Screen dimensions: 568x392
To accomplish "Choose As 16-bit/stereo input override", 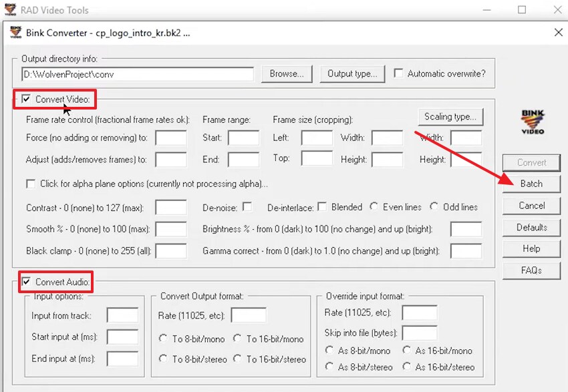I will tap(407, 367).
